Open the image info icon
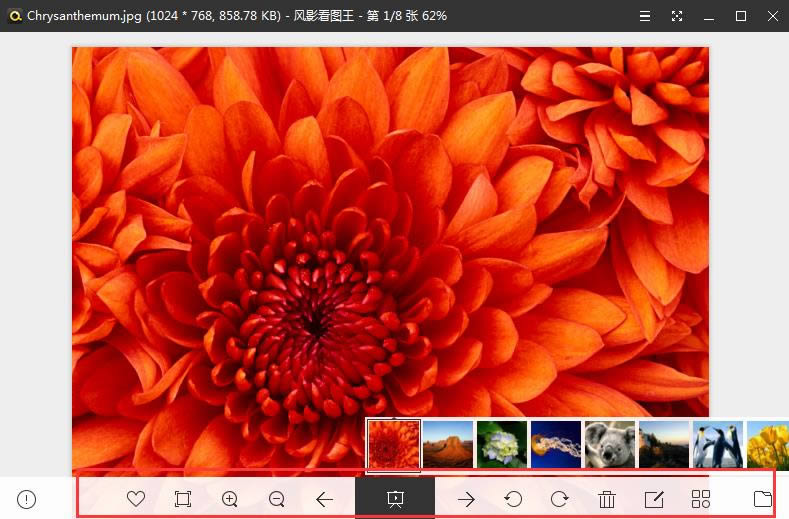The width and height of the screenshot is (789, 519). click(x=26, y=499)
